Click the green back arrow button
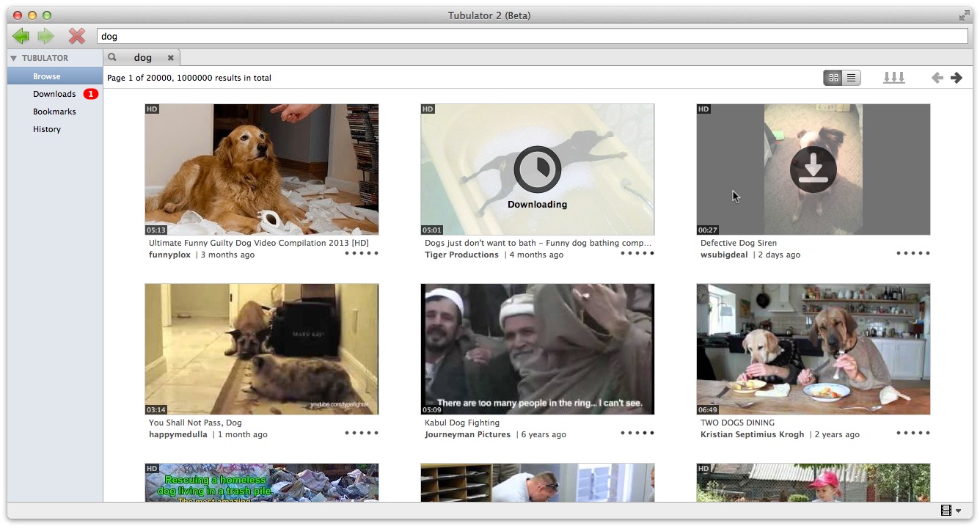980x526 pixels. coord(21,36)
